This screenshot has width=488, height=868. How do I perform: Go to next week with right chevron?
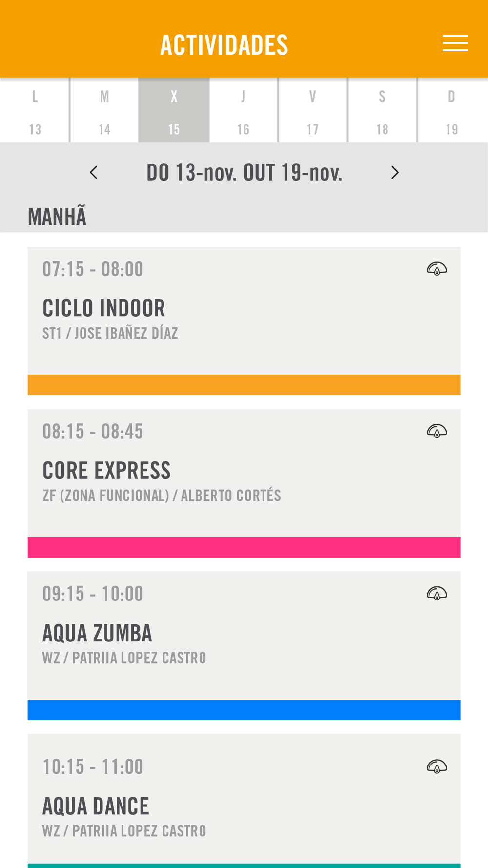tap(395, 172)
